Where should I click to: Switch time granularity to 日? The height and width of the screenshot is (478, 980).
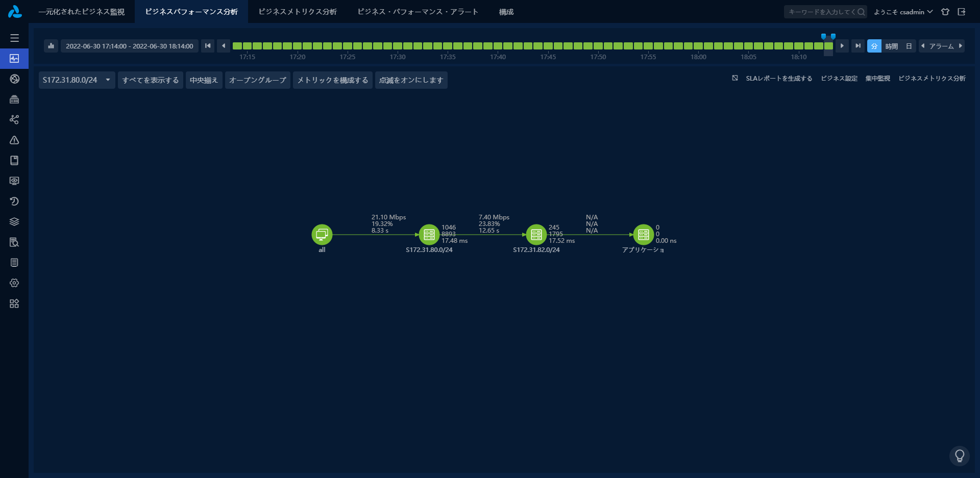pyautogui.click(x=909, y=46)
